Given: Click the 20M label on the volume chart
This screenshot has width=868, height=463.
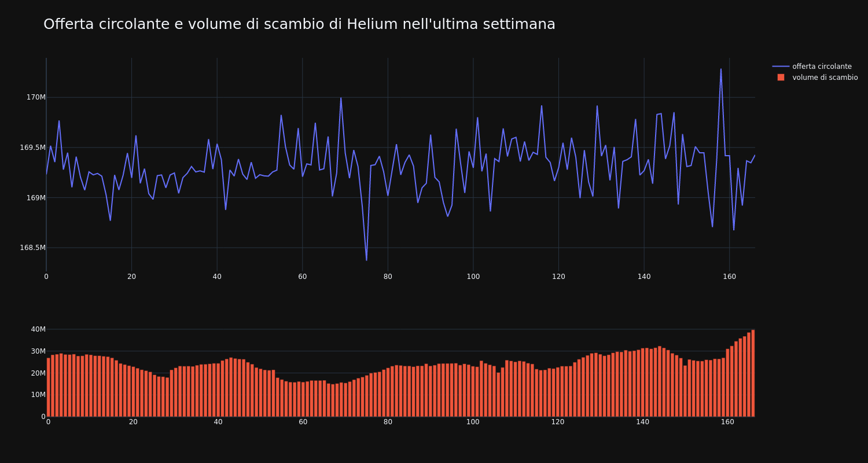Looking at the screenshot, I should (38, 373).
